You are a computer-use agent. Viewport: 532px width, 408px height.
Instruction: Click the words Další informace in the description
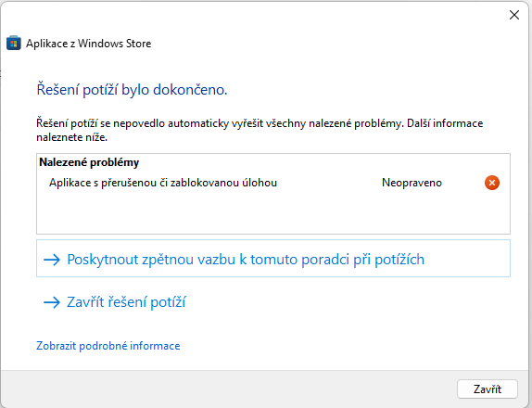(445, 123)
